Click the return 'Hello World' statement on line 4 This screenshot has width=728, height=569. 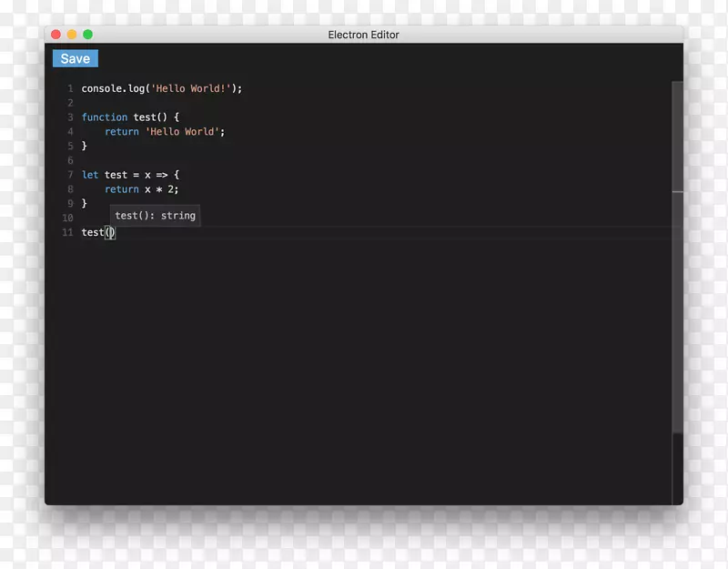click(x=164, y=132)
